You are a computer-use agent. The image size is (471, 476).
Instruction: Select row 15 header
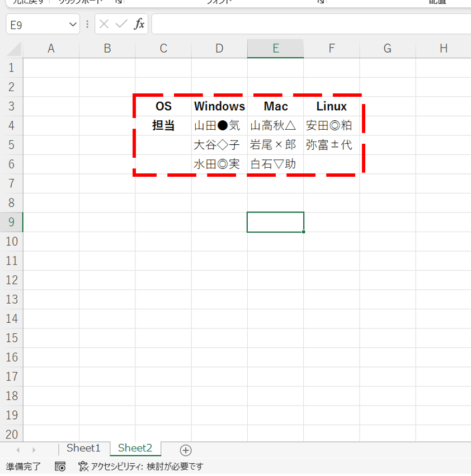[x=12, y=338]
